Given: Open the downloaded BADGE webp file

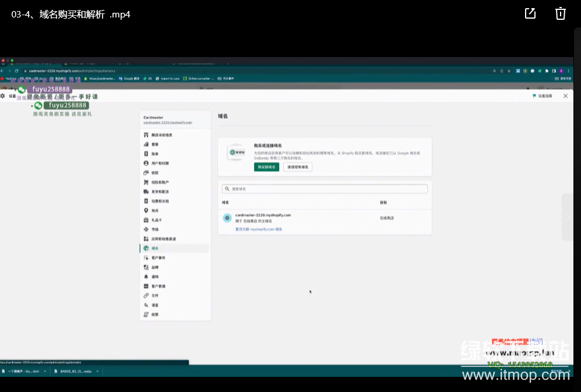Looking at the screenshot, I should coord(73,371).
